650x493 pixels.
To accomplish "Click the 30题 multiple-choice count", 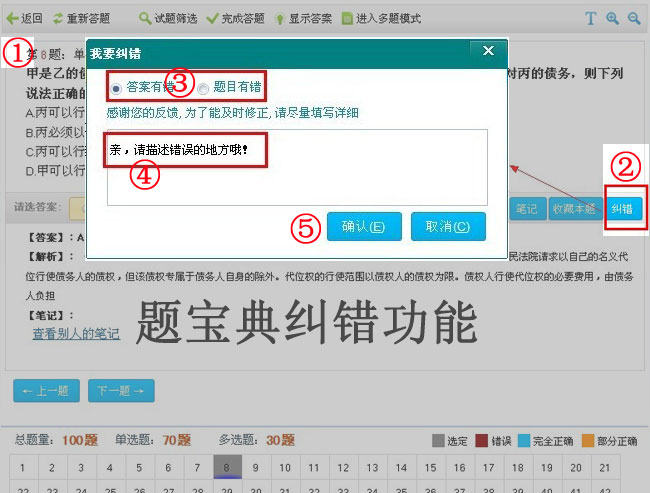I will point(281,440).
